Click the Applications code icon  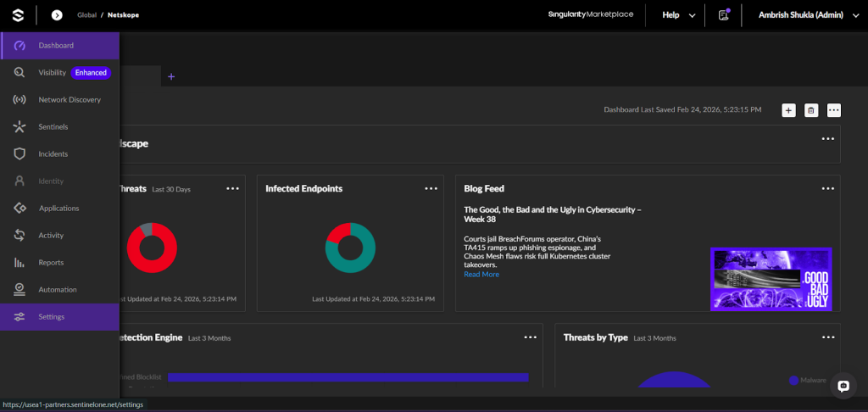tap(19, 209)
